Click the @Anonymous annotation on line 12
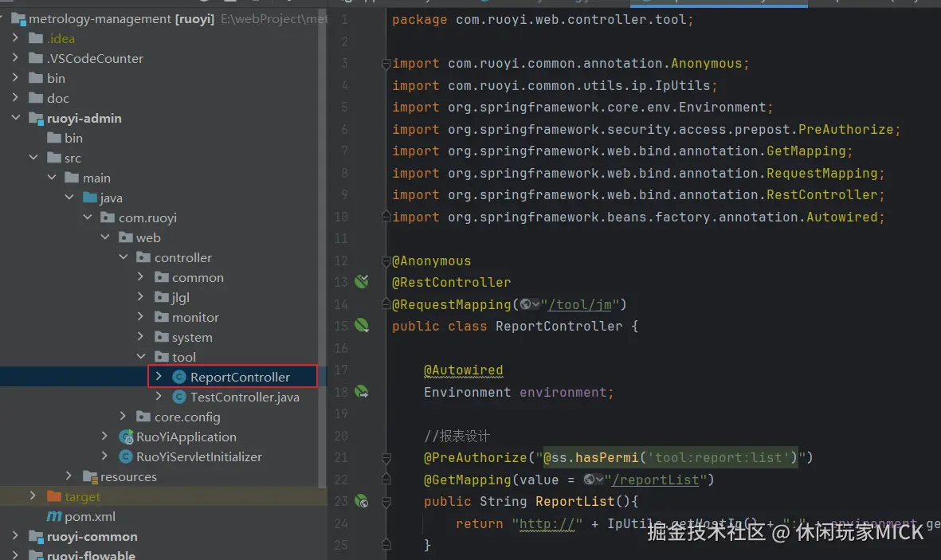This screenshot has width=941, height=560. pyautogui.click(x=432, y=261)
